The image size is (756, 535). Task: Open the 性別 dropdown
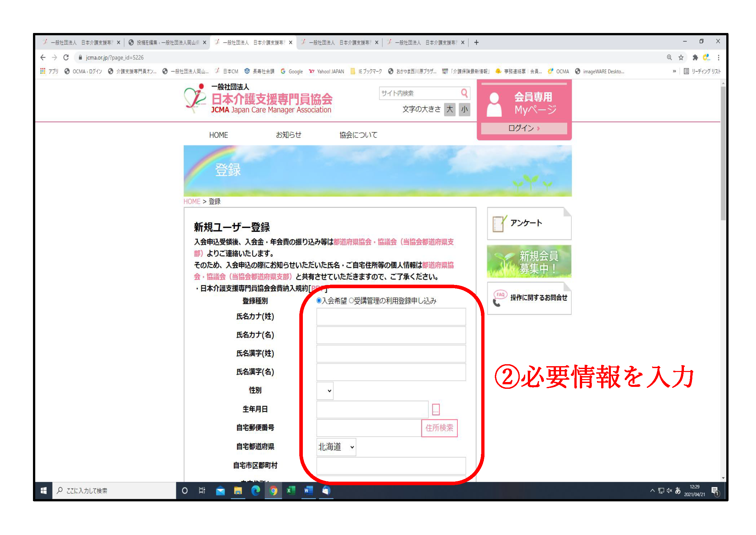[x=325, y=391]
